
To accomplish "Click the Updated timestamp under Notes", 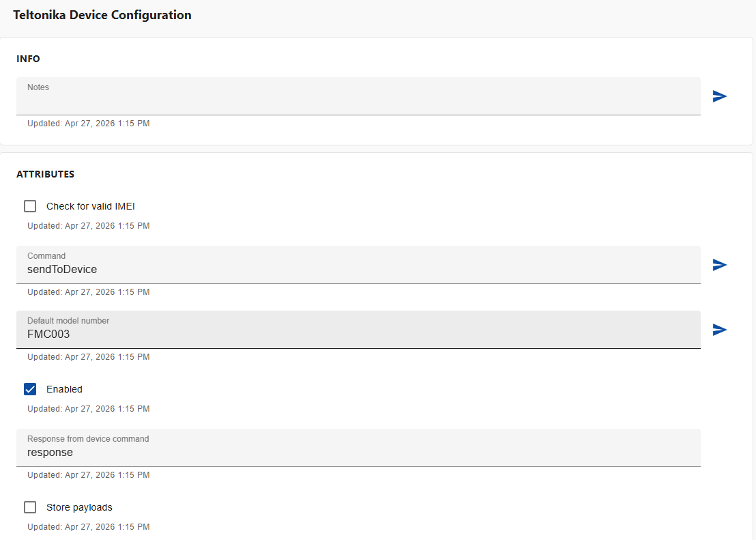I will (88, 124).
